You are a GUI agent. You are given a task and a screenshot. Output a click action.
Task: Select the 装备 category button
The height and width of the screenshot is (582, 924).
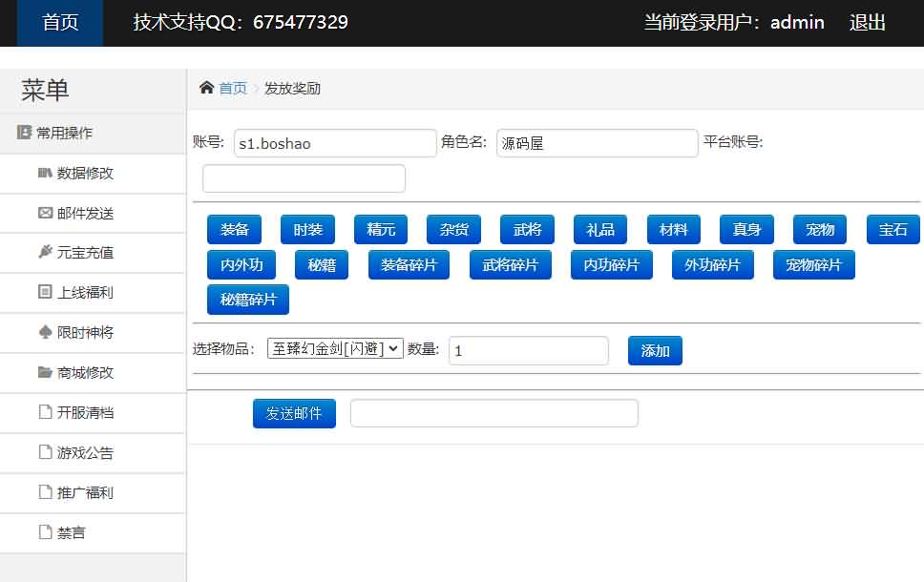[234, 229]
